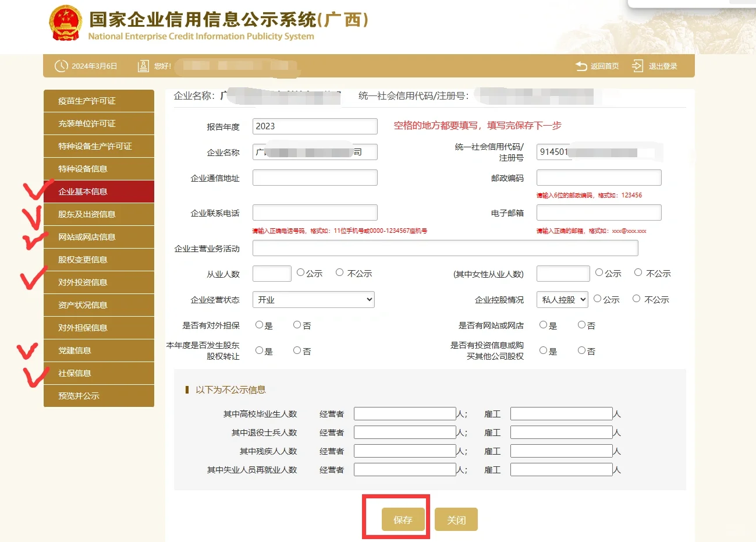756x542 pixels.
Task: Open 社保信息 sidebar item
Action: coord(99,373)
